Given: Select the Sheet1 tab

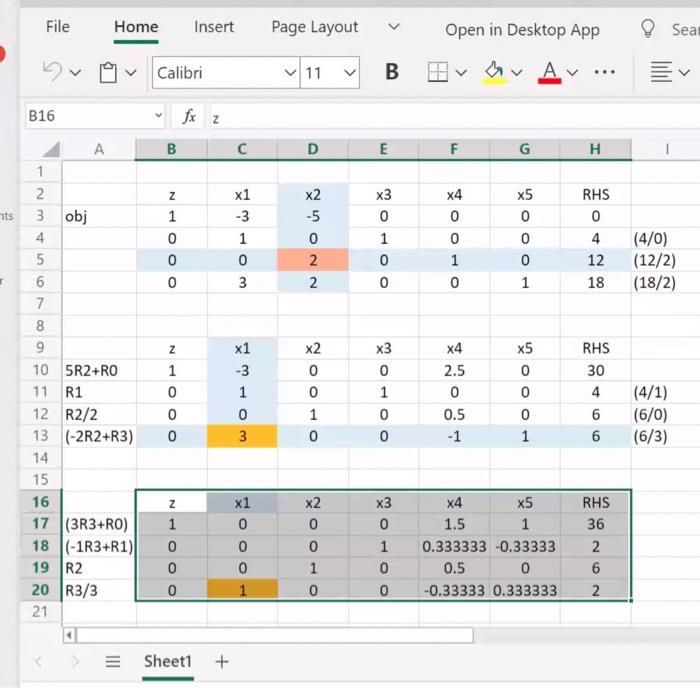Looking at the screenshot, I should 168,661.
